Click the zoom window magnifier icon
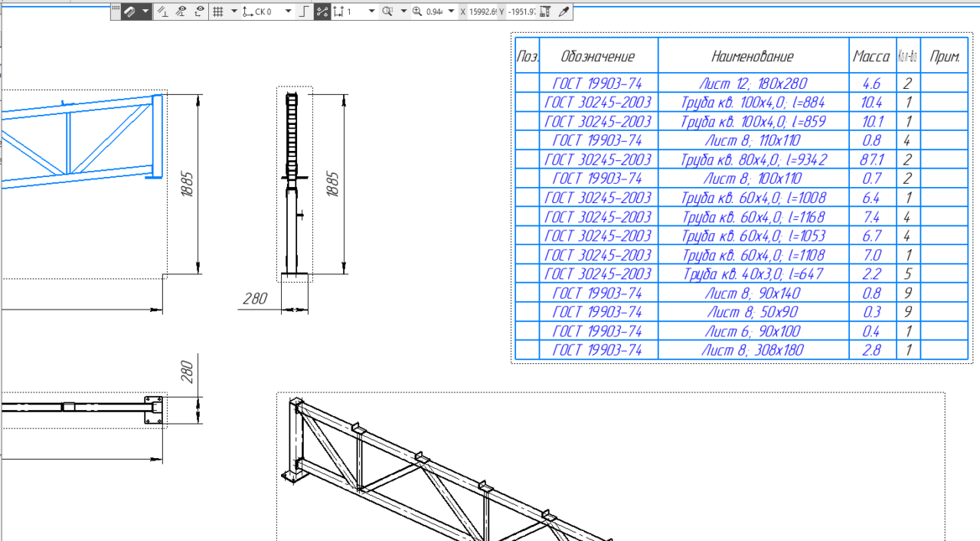Screen dimensions: 980x541 (387, 11)
